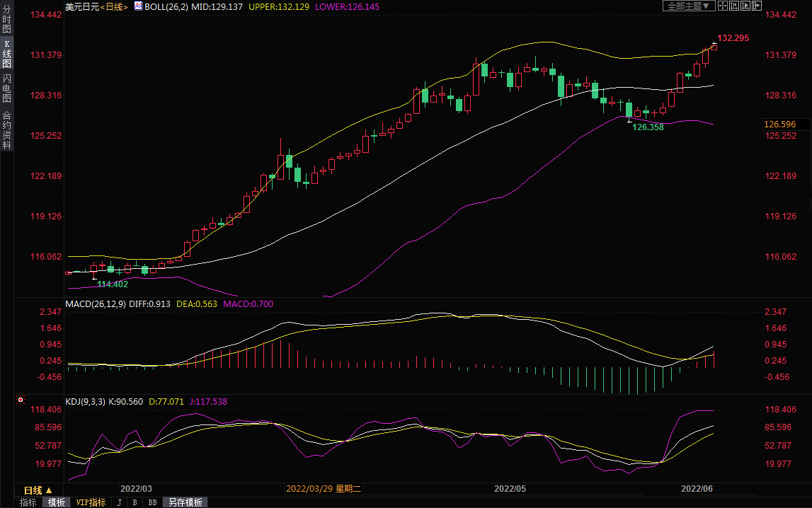Expand the 日线 period selector
The width and height of the screenshot is (812, 508).
(x=38, y=490)
